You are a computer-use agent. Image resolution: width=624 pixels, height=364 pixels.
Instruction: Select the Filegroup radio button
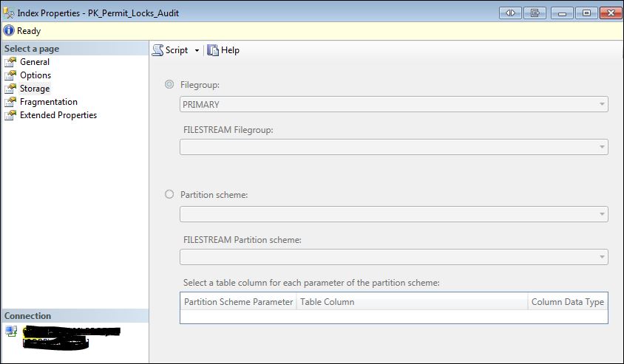pos(169,85)
